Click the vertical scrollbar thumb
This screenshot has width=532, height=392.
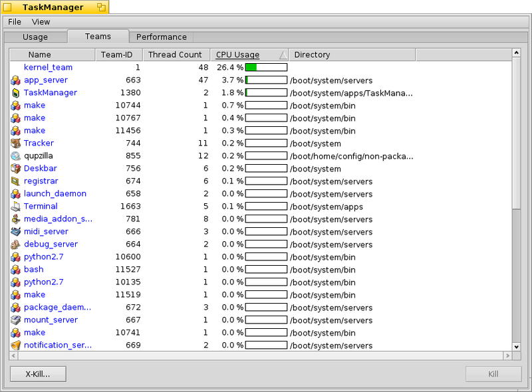[x=517, y=134]
